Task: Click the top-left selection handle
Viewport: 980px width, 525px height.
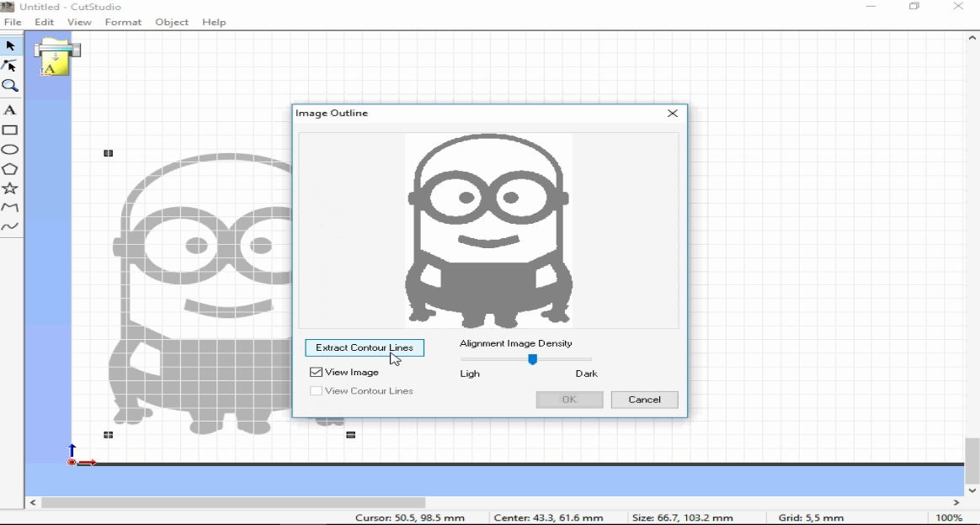Action: 108,153
